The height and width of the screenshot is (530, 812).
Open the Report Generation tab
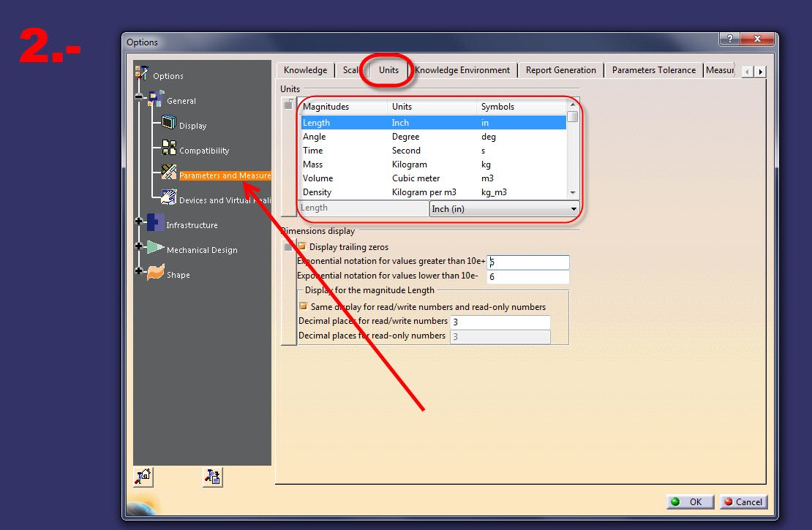pyautogui.click(x=560, y=69)
